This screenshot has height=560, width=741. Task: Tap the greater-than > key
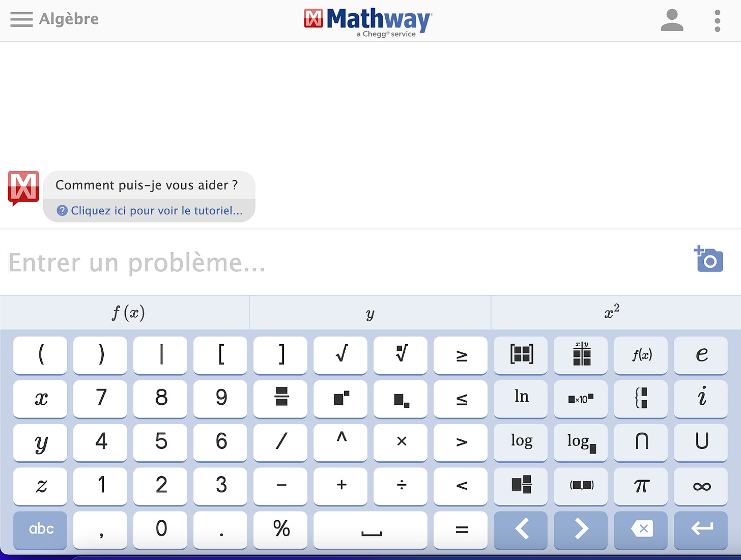461,443
